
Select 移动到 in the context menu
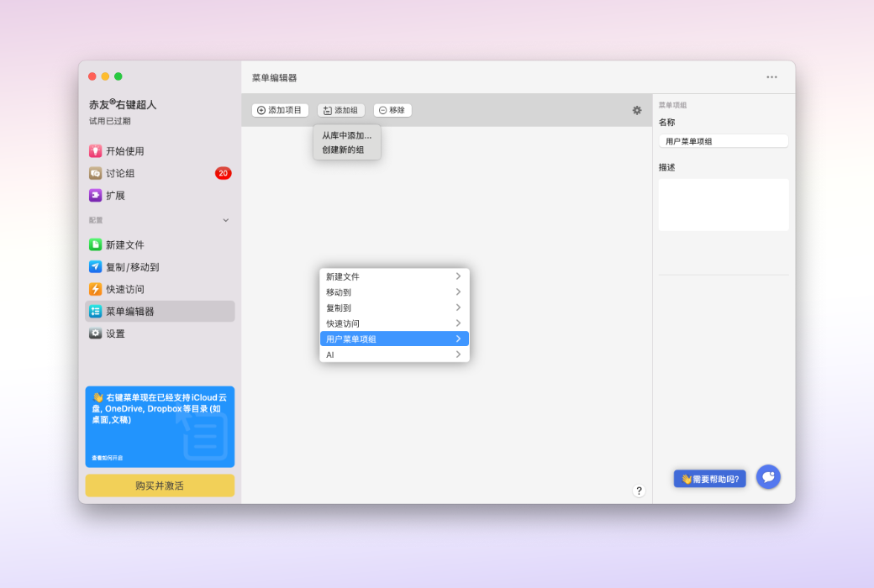pyautogui.click(x=394, y=292)
